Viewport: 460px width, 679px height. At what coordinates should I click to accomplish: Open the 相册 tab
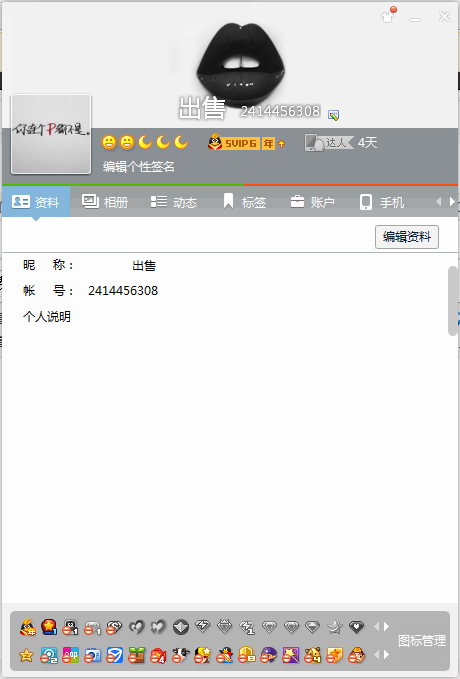pyautogui.click(x=105, y=202)
